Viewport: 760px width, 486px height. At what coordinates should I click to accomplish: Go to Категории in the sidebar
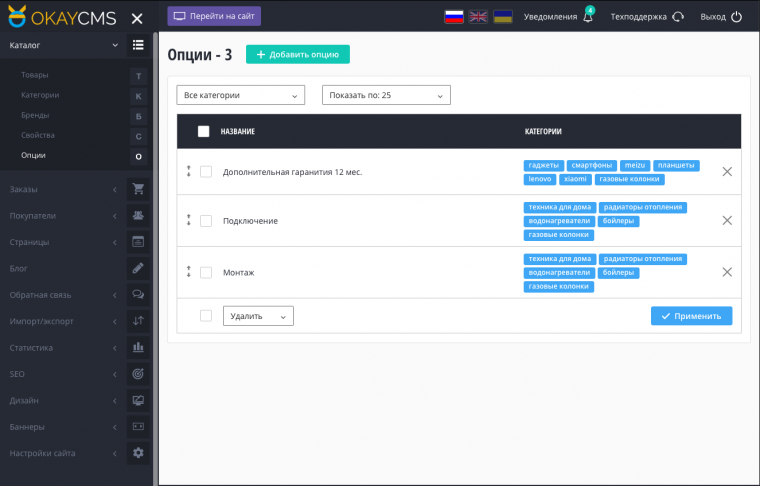40,95
